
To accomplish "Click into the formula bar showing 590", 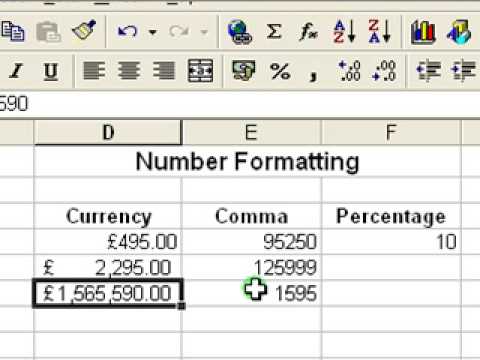I will coord(240,104).
